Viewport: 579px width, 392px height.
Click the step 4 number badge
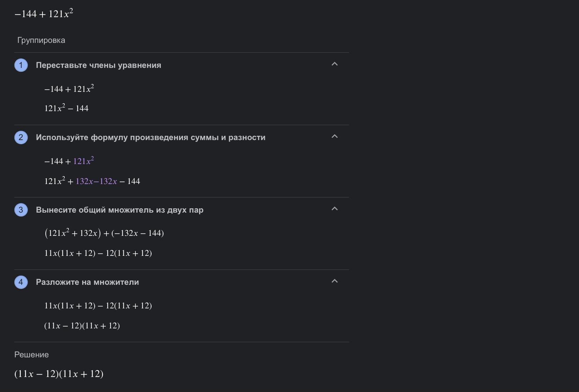pos(21,282)
